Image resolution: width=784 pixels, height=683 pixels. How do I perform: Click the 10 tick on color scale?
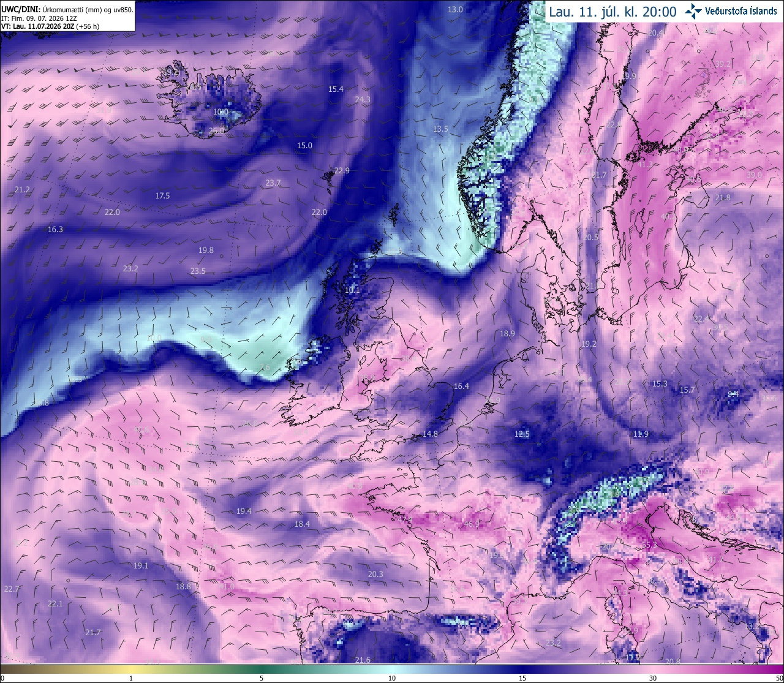[x=391, y=678]
